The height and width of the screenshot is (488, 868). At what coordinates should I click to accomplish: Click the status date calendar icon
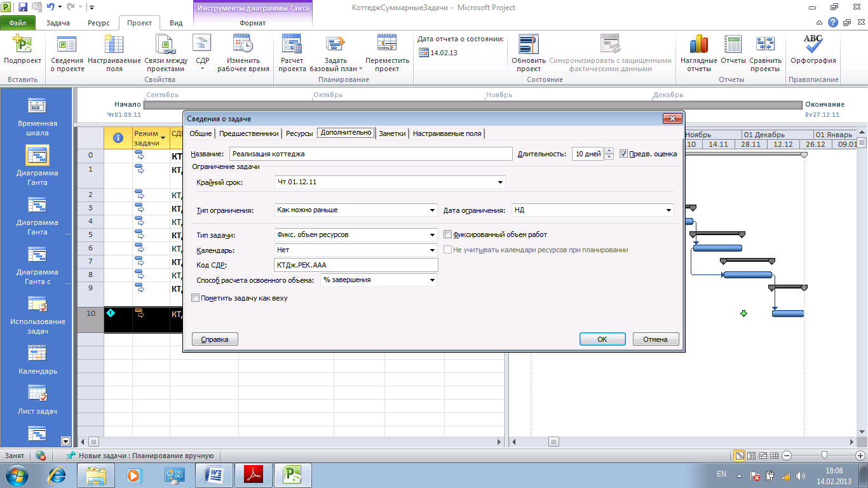pos(424,53)
